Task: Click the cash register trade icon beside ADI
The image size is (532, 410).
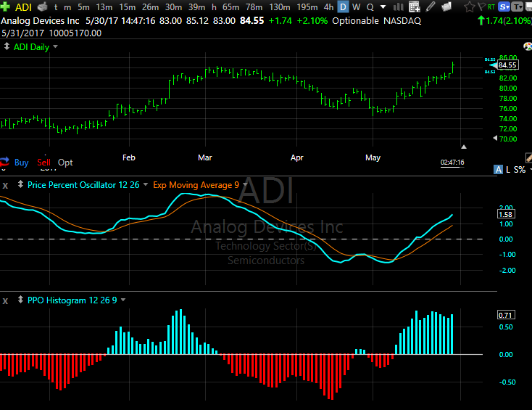Action: pos(43,7)
